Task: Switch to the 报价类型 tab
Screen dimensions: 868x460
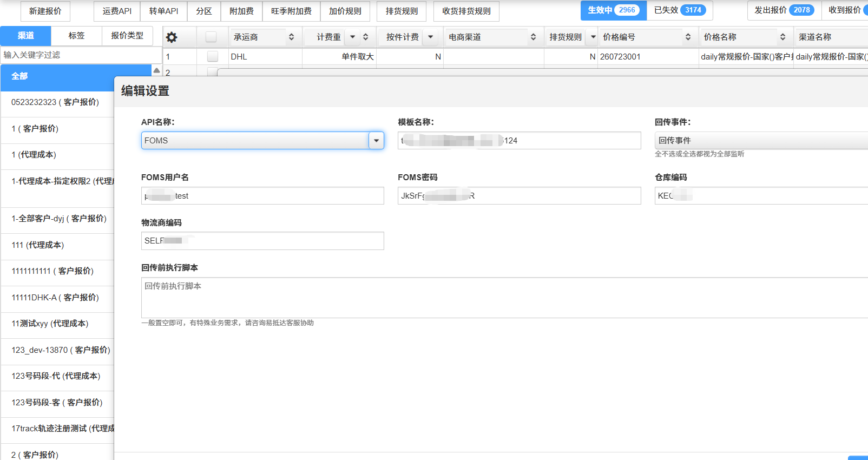Action: (127, 36)
